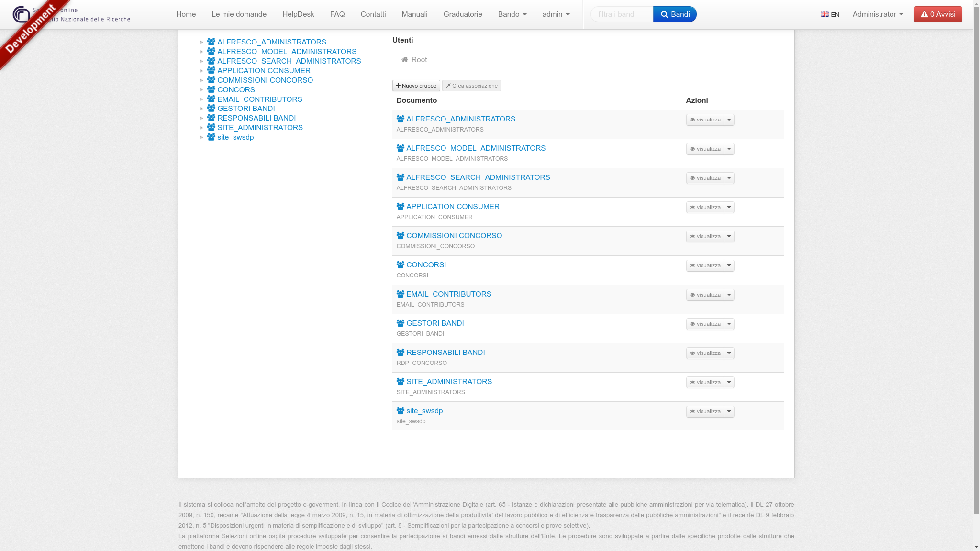Open the Bando menu
The height and width of the screenshot is (551, 980).
pyautogui.click(x=512, y=14)
